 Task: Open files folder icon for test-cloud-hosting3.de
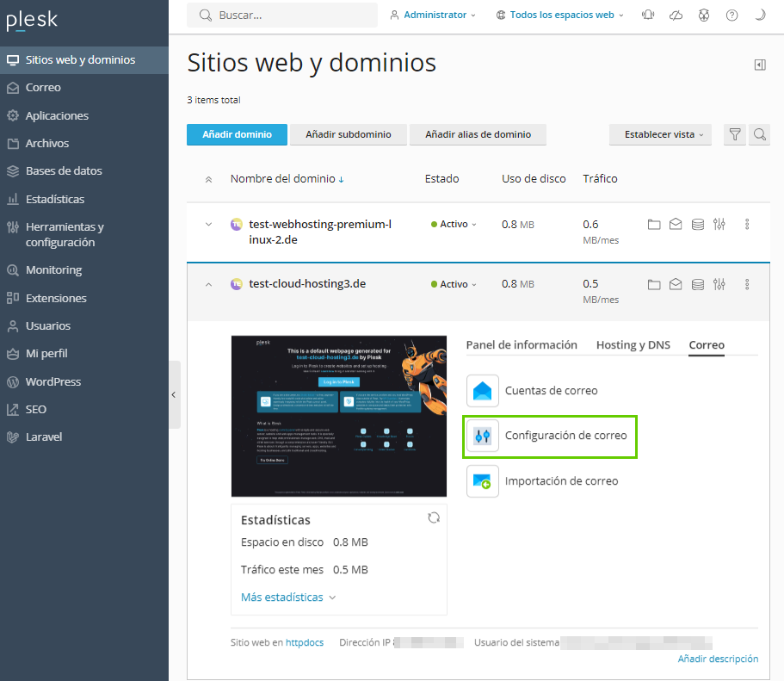[654, 284]
